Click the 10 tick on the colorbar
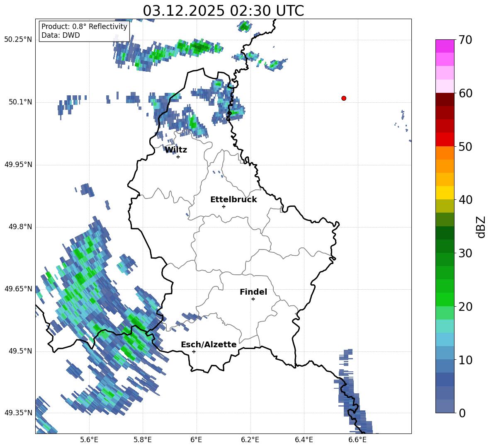The width and height of the screenshot is (491, 448). tap(465, 360)
